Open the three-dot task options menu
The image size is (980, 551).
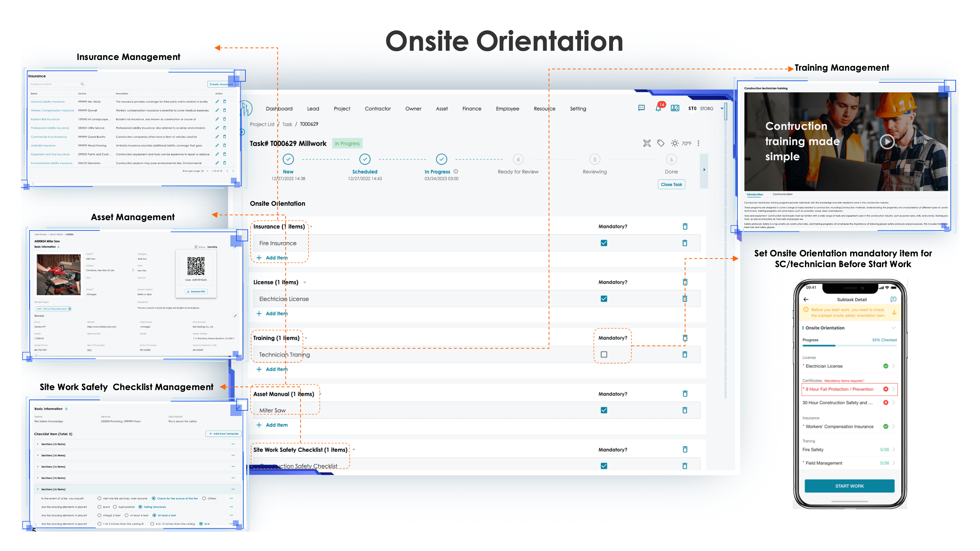[698, 143]
